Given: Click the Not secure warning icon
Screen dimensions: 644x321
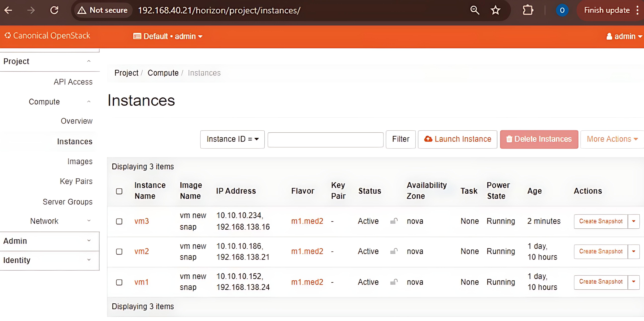Looking at the screenshot, I should (x=82, y=10).
